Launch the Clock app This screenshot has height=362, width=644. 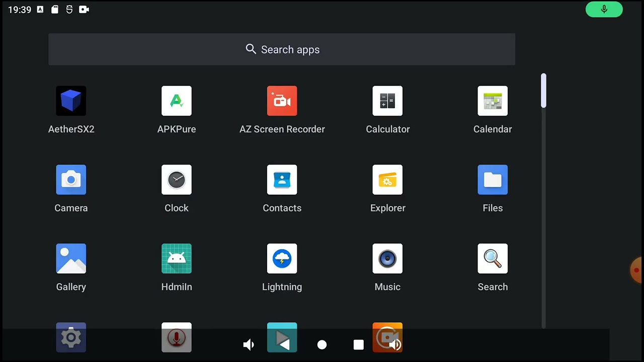click(177, 180)
